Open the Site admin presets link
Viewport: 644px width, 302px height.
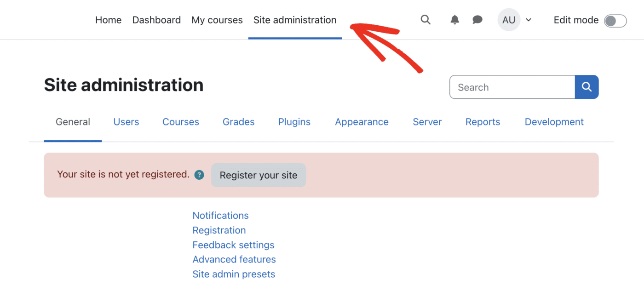(x=234, y=274)
